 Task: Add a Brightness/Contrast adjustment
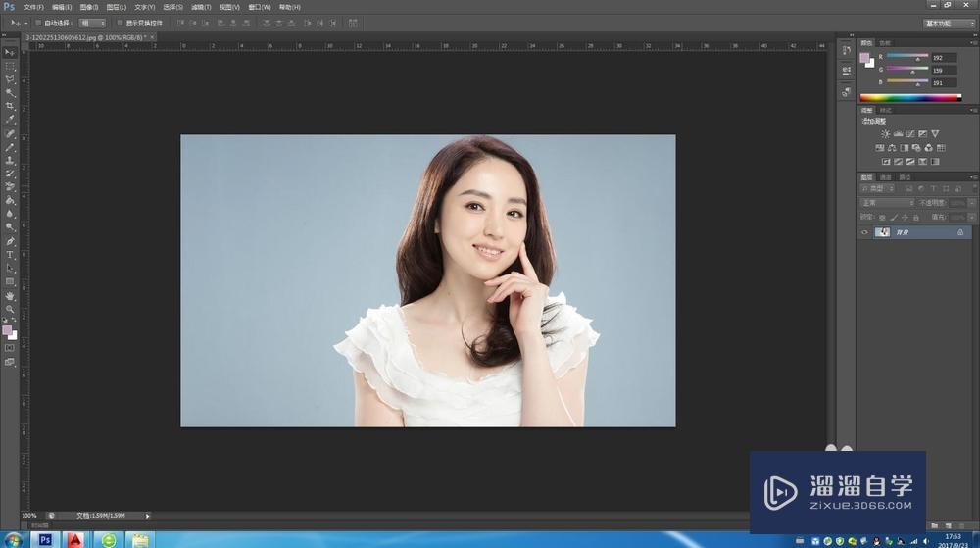click(886, 133)
